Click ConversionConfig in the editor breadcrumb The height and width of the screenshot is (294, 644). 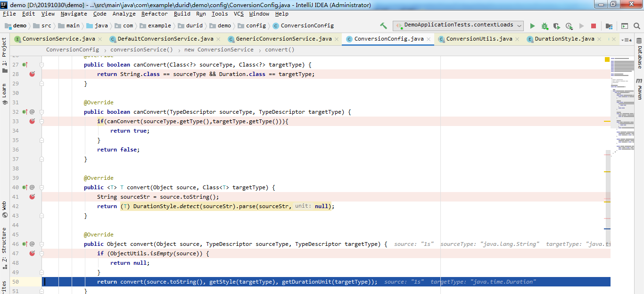coord(73,50)
